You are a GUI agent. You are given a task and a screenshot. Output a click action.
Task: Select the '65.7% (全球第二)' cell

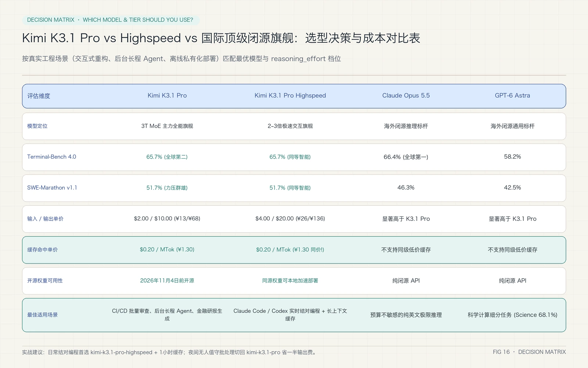tap(167, 157)
